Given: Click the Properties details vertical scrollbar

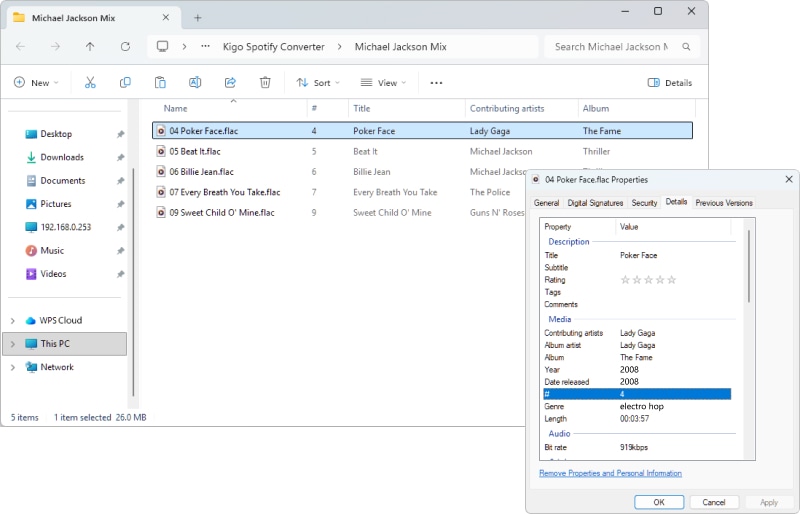Looking at the screenshot, I should click(749, 266).
